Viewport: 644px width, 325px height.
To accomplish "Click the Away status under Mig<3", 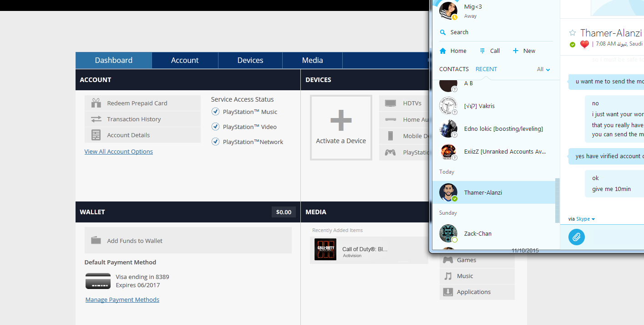I will click(x=470, y=16).
